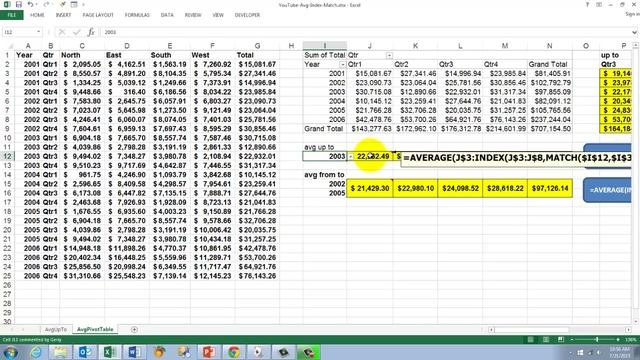Open the VIEW ribbon tab
This screenshot has height=360, width=640.
218,15
